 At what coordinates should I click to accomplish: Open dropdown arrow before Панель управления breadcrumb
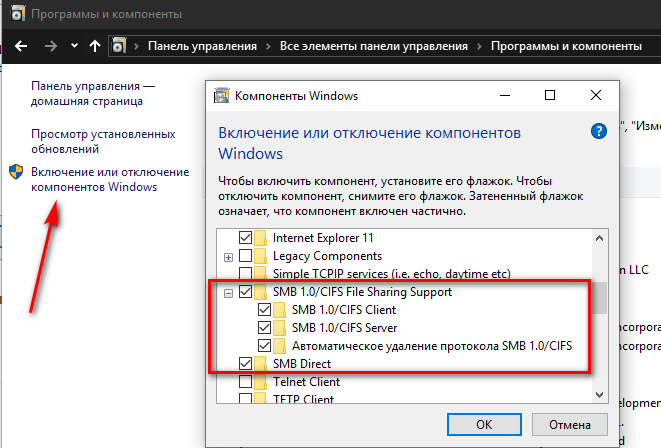136,46
